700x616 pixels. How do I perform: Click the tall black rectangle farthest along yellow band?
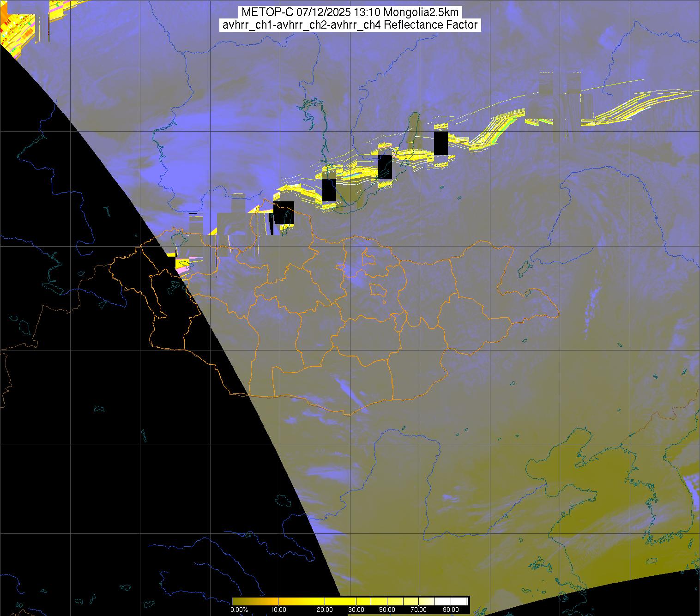[x=441, y=143]
